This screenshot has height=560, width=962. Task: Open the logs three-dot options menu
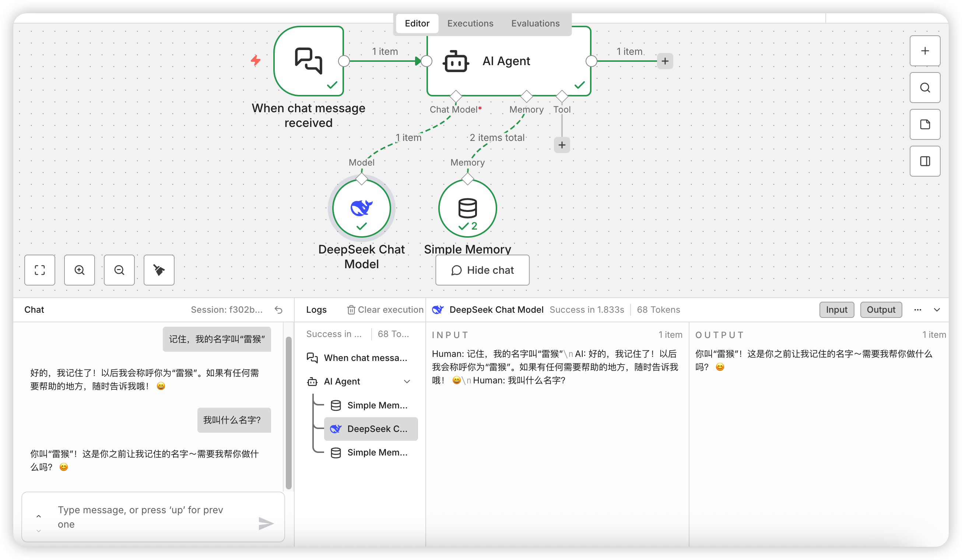918,310
